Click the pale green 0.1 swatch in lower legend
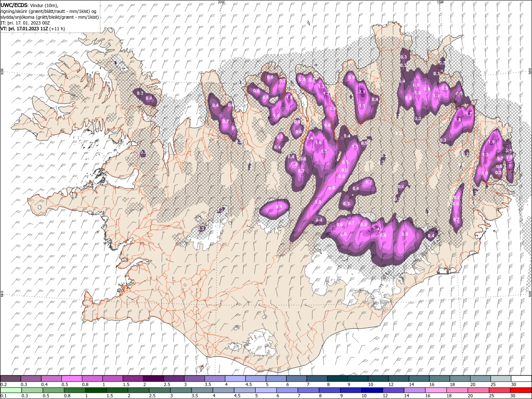 click(x=11, y=390)
